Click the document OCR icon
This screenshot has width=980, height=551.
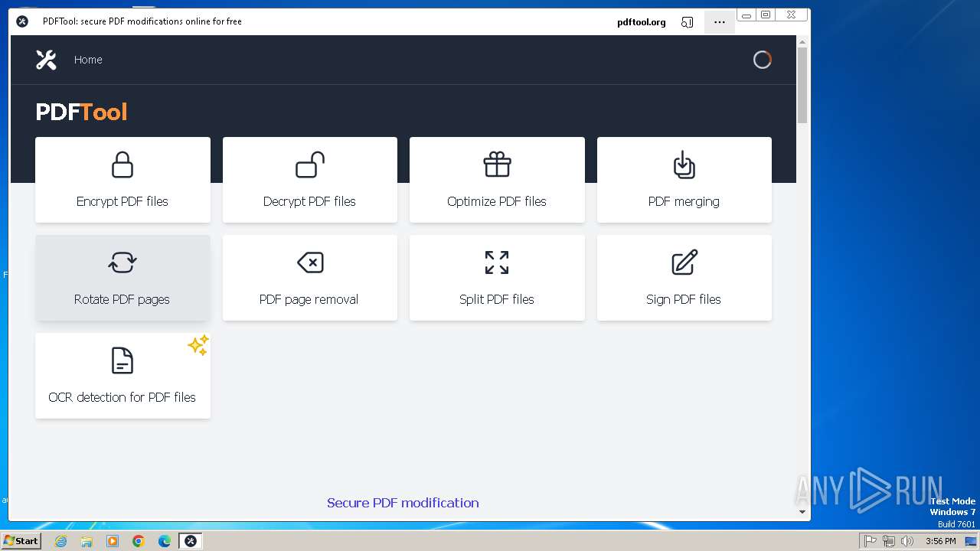point(122,360)
